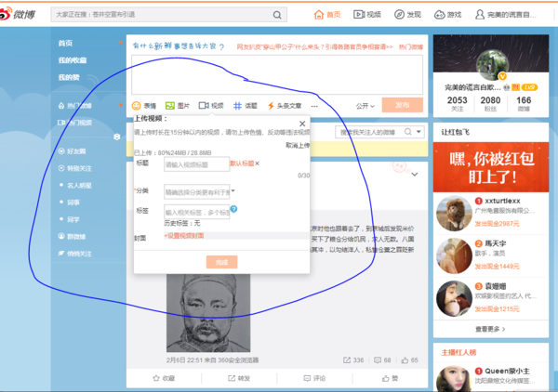
Task: Click 查看更多 to see more
Action: point(490,329)
